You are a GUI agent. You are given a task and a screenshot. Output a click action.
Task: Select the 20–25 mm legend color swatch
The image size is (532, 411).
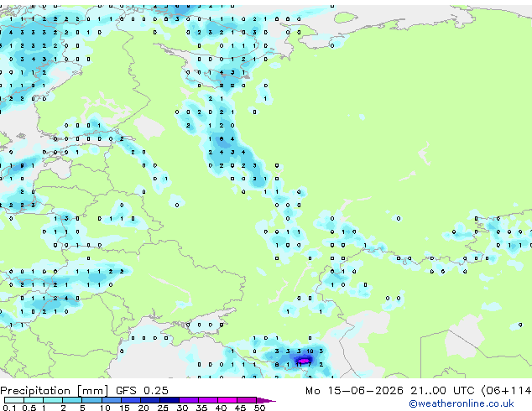[150, 400]
